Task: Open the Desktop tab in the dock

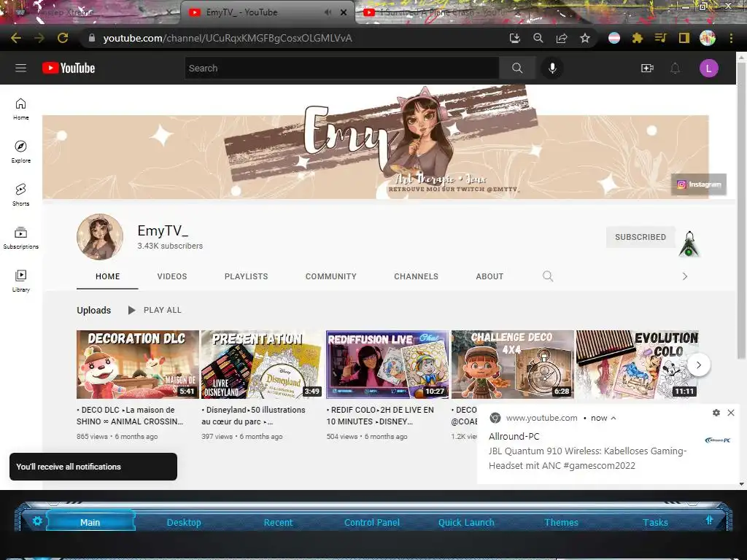Action: [184, 522]
